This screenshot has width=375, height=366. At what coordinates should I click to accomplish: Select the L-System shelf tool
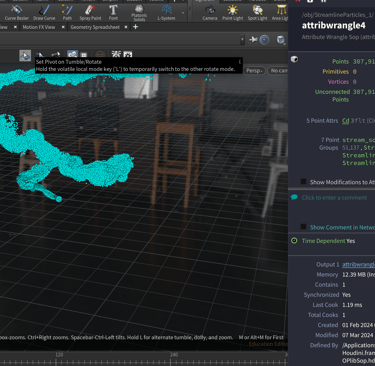[x=166, y=12]
